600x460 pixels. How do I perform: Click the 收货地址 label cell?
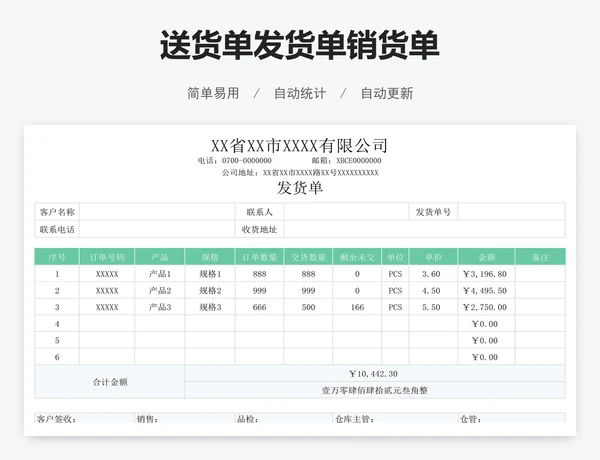(259, 229)
